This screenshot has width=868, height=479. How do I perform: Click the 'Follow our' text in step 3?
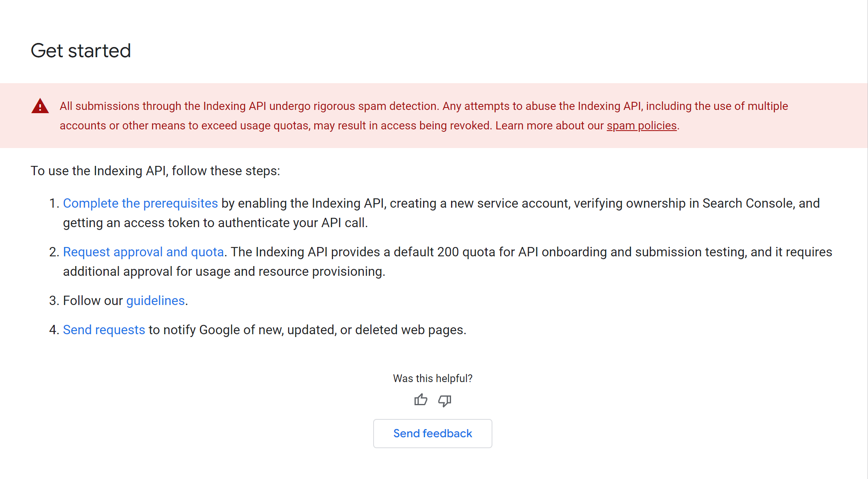coord(93,301)
